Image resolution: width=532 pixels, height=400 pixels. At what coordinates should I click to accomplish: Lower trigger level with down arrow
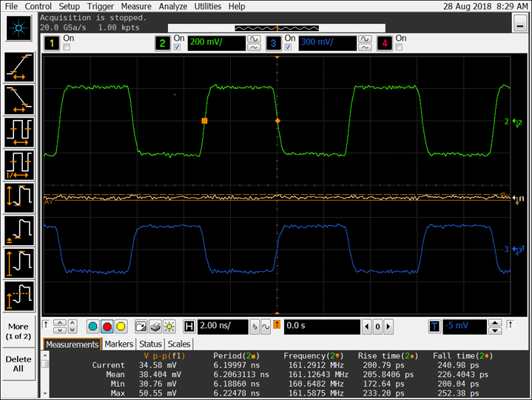[x=495, y=330]
